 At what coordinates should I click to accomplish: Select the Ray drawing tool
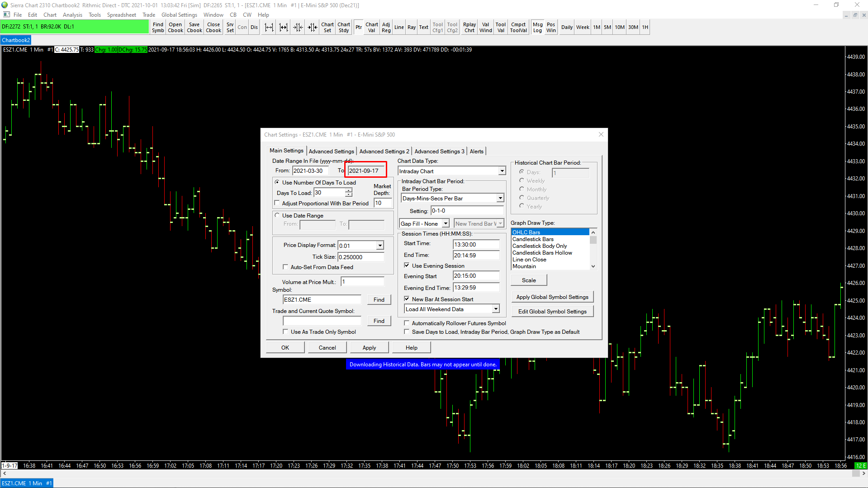(x=412, y=28)
